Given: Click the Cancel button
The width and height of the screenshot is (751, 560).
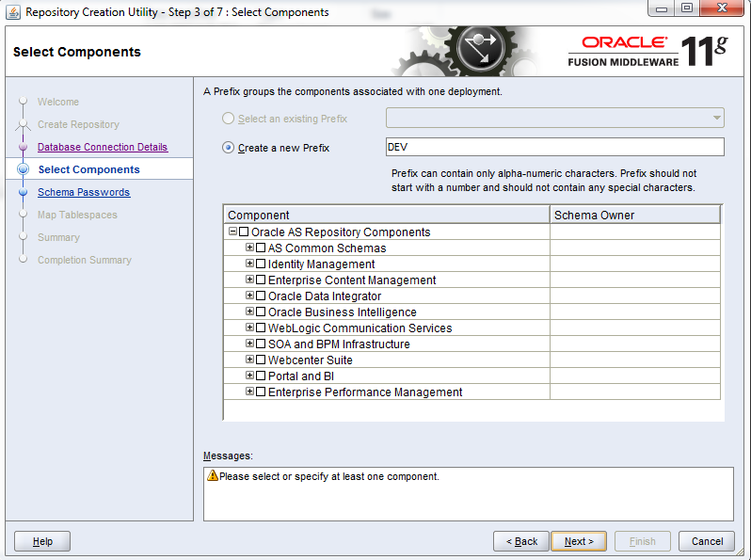Looking at the screenshot, I should 707,541.
